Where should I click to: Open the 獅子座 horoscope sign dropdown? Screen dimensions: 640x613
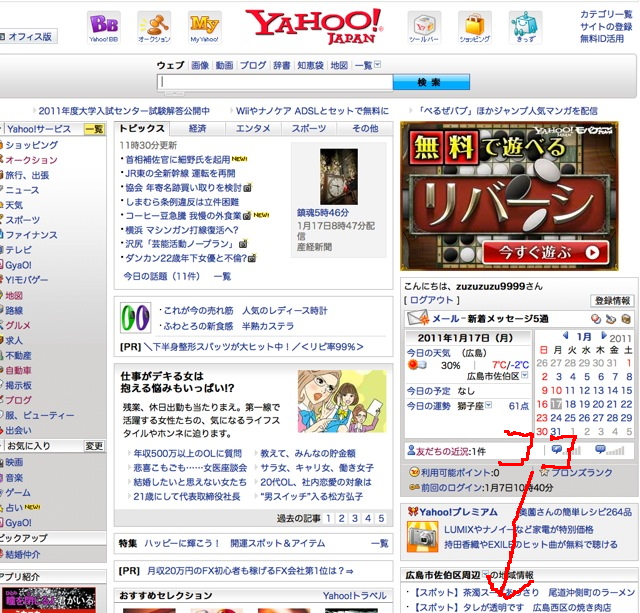click(488, 405)
